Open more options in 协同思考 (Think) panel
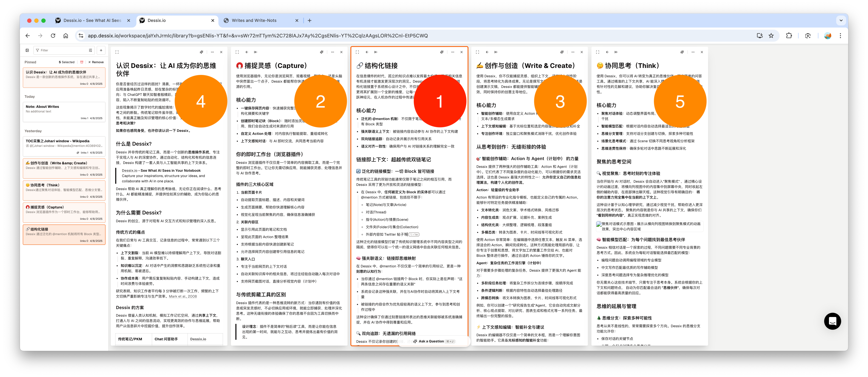 pos(693,52)
